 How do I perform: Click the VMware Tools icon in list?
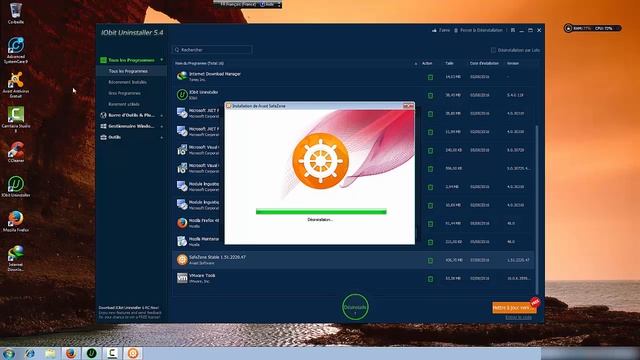tap(182, 278)
